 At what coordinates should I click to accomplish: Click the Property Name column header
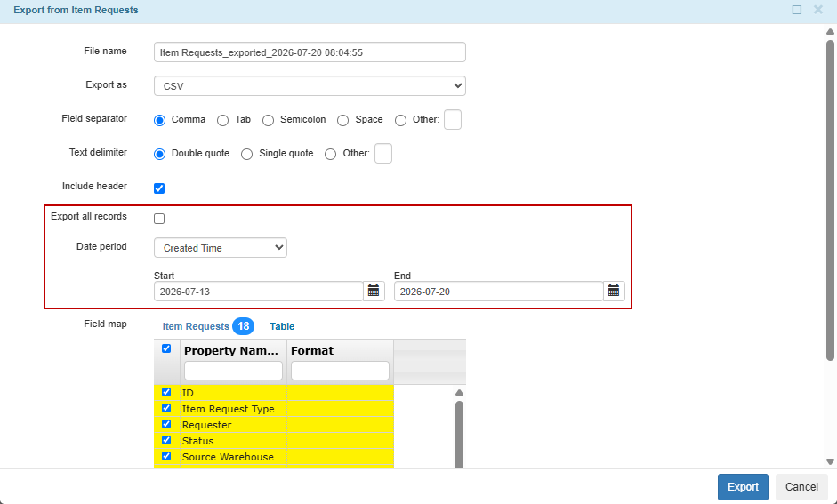231,350
